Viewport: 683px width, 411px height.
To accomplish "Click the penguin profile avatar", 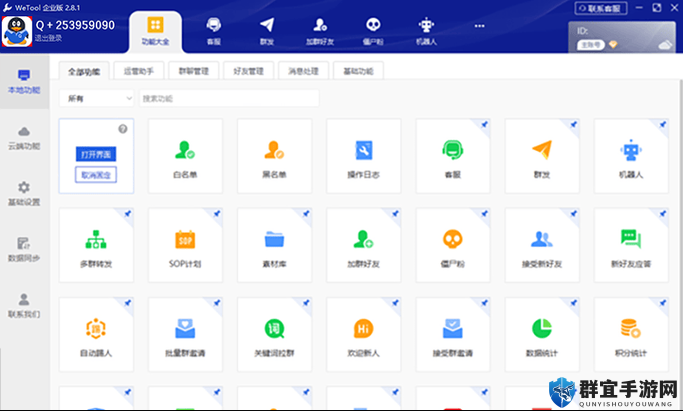I will [17, 31].
